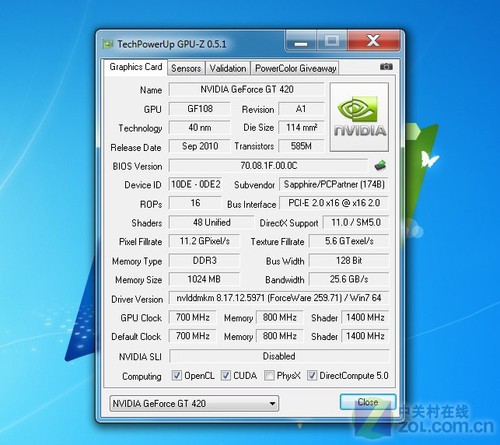This screenshot has width=500, height=445.
Task: Click the Bus Interface value PCI-E 2.0 x16
Action: [334, 203]
